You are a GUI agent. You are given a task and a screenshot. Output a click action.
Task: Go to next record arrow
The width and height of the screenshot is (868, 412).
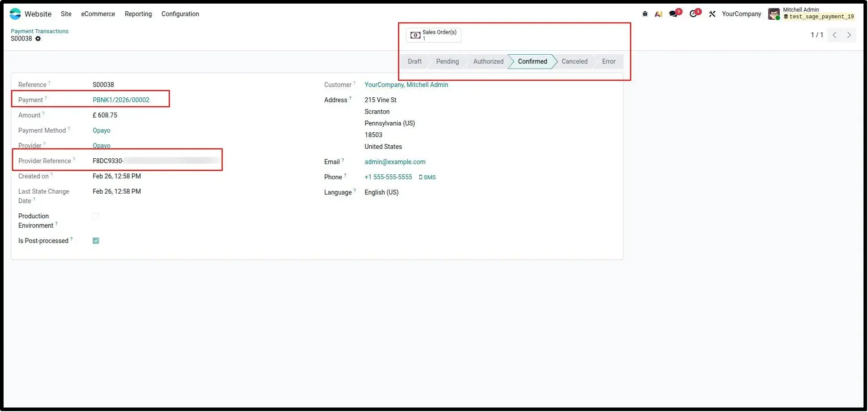tap(849, 35)
